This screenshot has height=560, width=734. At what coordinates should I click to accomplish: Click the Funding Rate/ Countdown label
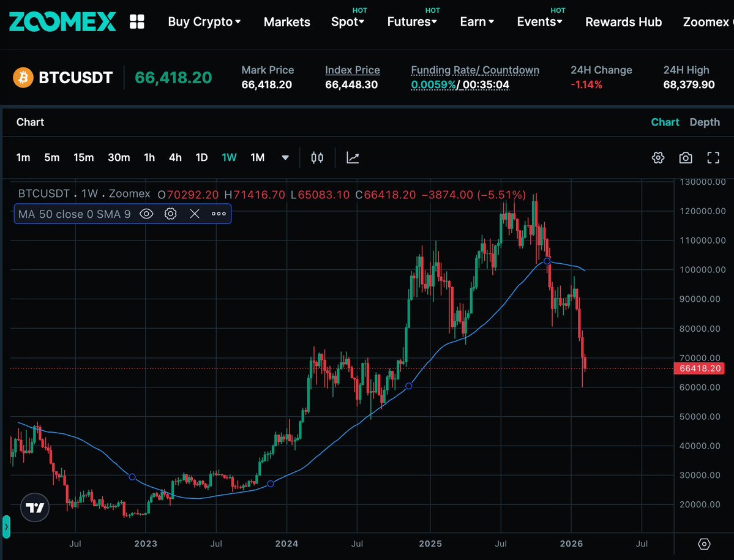click(475, 70)
